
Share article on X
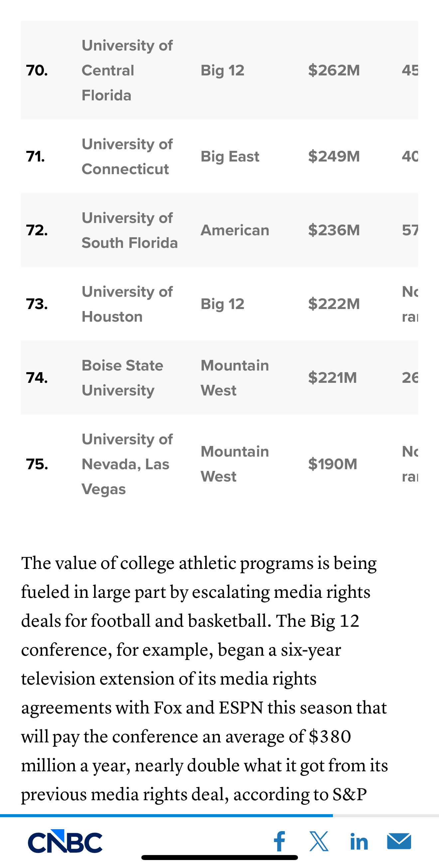tap(319, 841)
